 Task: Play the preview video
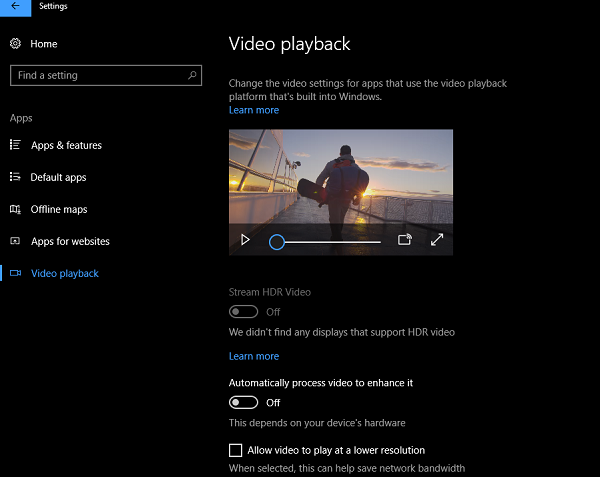click(245, 240)
